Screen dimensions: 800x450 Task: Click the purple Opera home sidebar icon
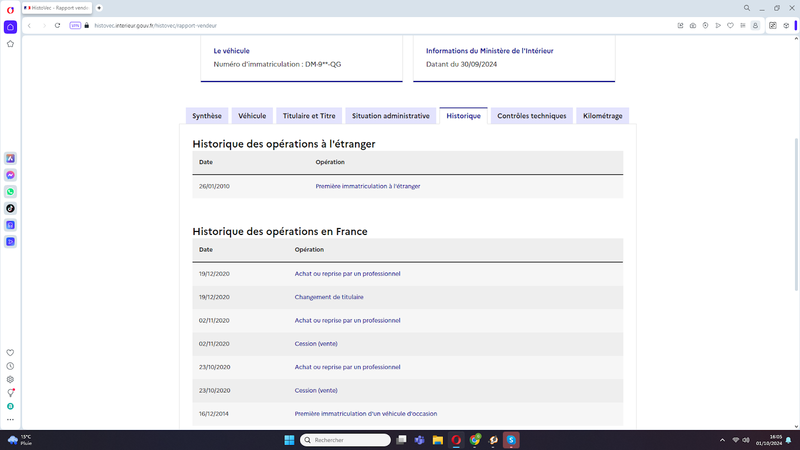tap(10, 27)
